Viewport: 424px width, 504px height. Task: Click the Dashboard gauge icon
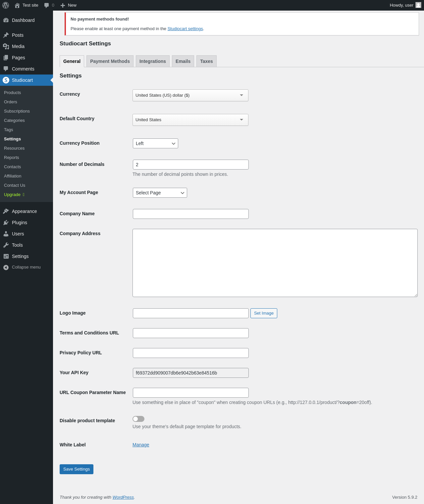tap(6, 20)
